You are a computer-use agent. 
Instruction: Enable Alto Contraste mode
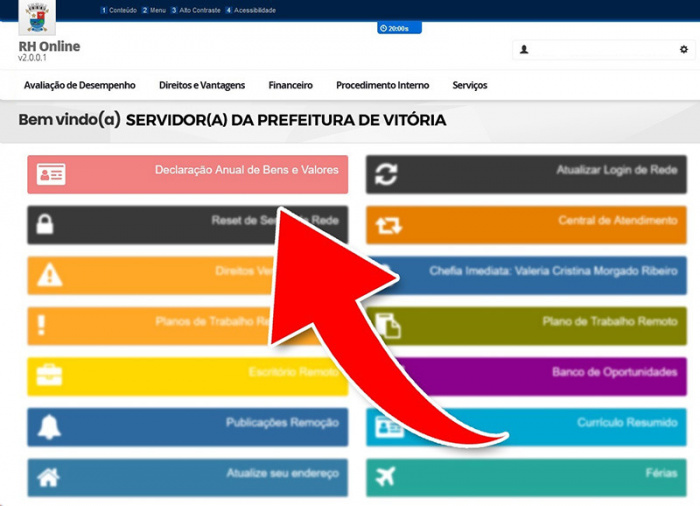[x=196, y=10]
